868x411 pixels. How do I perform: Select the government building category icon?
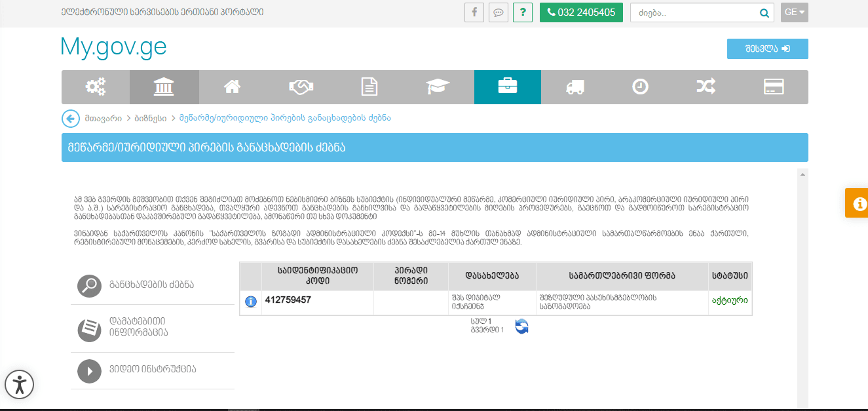tap(164, 87)
